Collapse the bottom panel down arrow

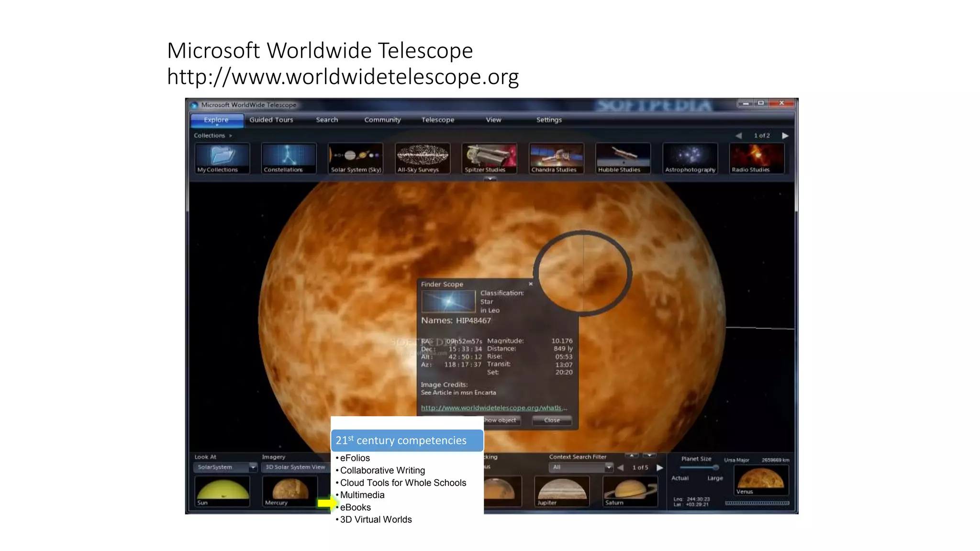click(x=649, y=455)
